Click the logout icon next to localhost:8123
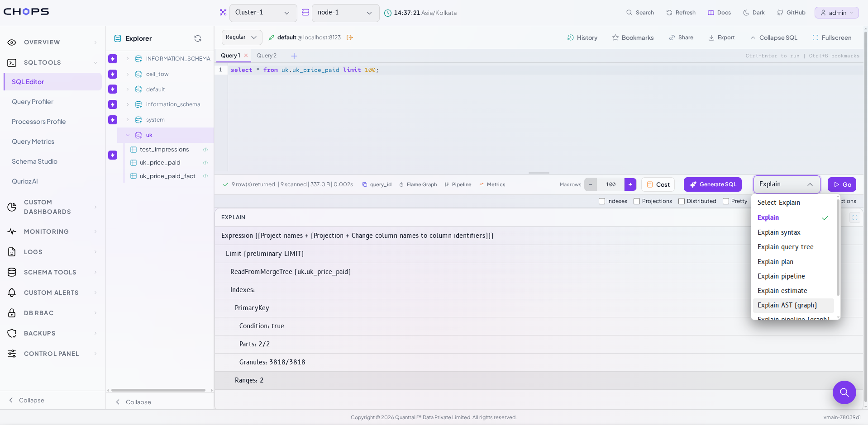The height and width of the screenshot is (425, 868). 350,38
